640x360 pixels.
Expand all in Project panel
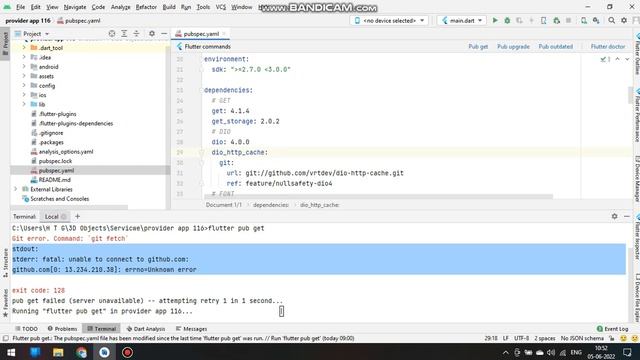coord(124,34)
